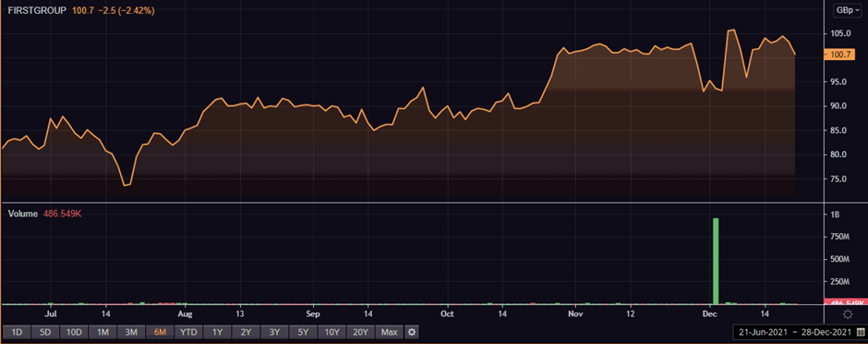
Task: Select the 1D time range button
Action: tap(17, 332)
